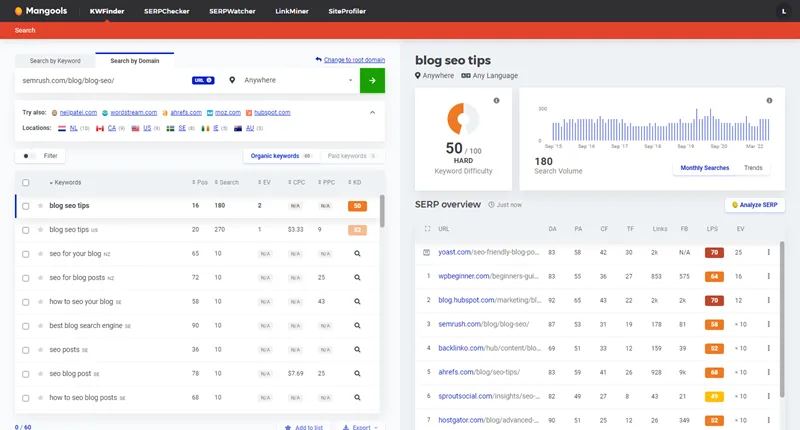Image resolution: width=800 pixels, height=430 pixels.
Task: Collapse the 'Try also' suggestions panel
Action: click(x=372, y=112)
